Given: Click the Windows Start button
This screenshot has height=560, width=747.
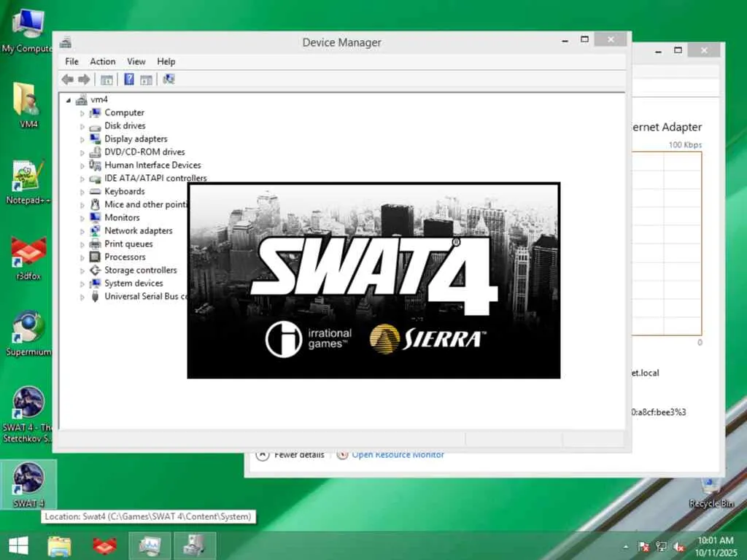Looking at the screenshot, I should click(x=18, y=545).
